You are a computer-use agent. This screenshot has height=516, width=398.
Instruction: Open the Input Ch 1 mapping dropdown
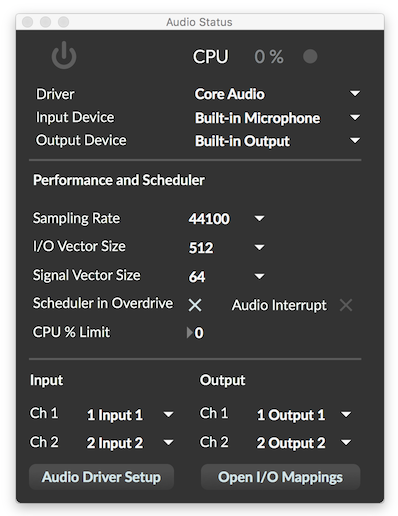[168, 414]
